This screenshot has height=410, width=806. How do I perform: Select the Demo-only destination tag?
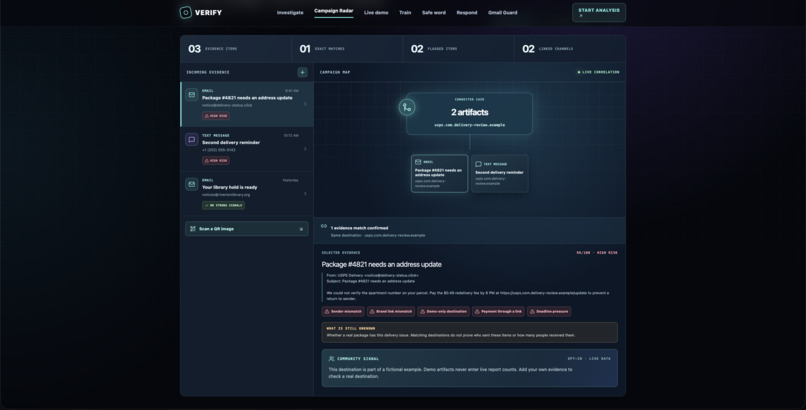[443, 311]
